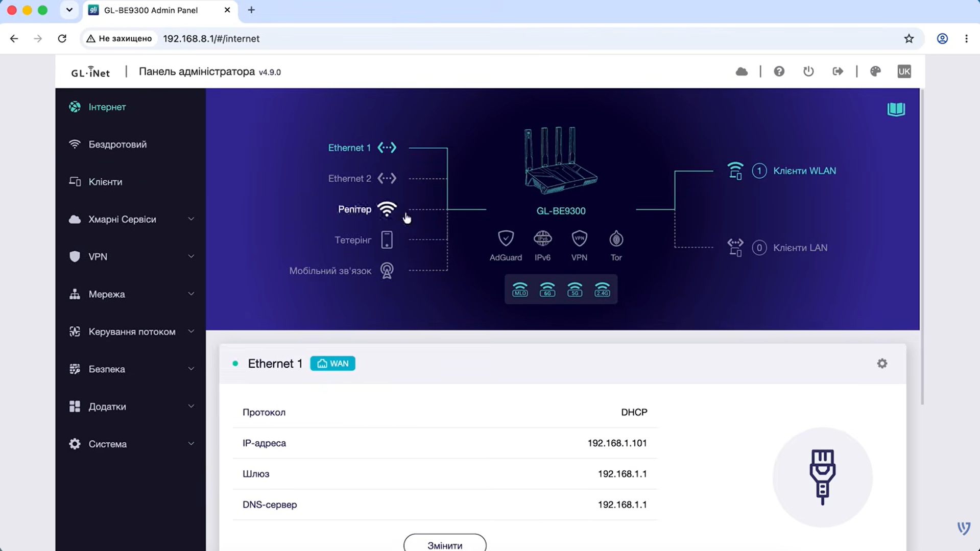Open the Клієнти LAN link

tap(800, 248)
